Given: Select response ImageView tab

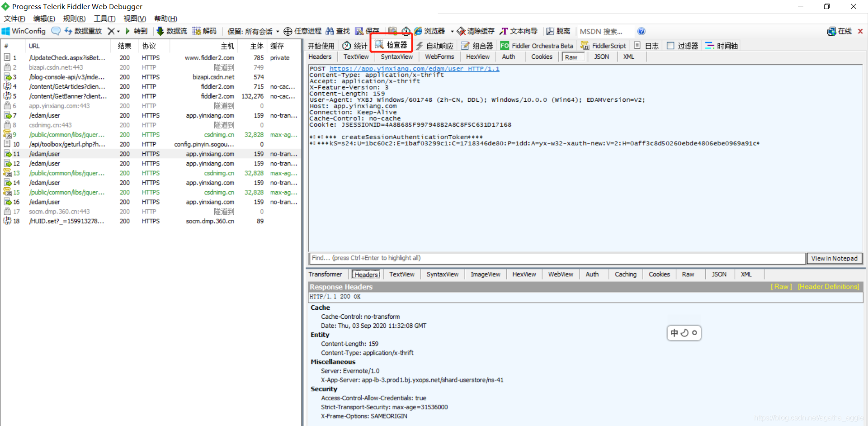Looking at the screenshot, I should 486,274.
